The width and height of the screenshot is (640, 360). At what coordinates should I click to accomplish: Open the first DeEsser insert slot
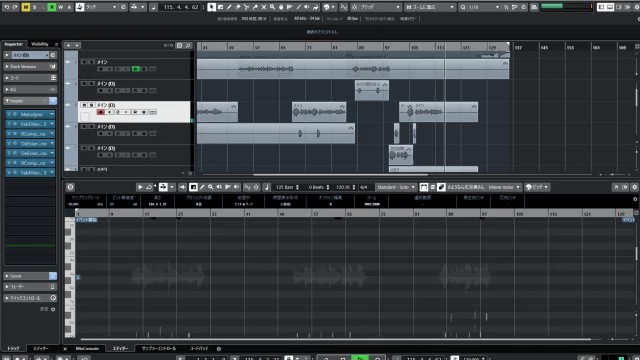point(30,144)
